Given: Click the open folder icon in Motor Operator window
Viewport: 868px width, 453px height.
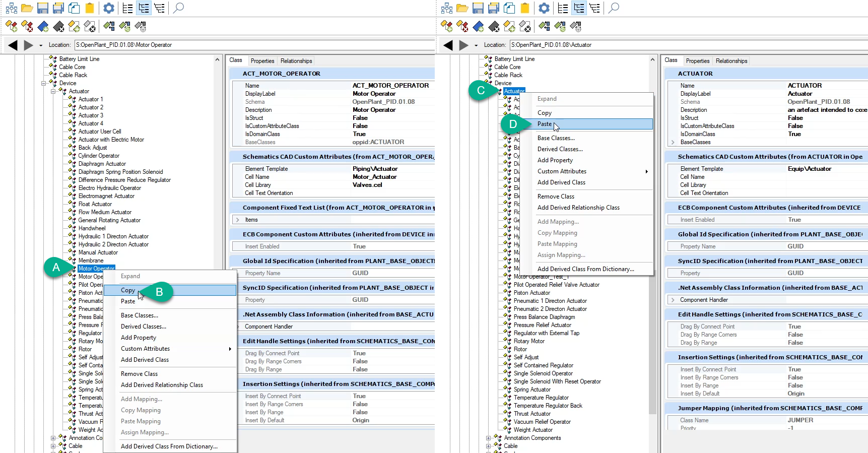Looking at the screenshot, I should pyautogui.click(x=27, y=8).
